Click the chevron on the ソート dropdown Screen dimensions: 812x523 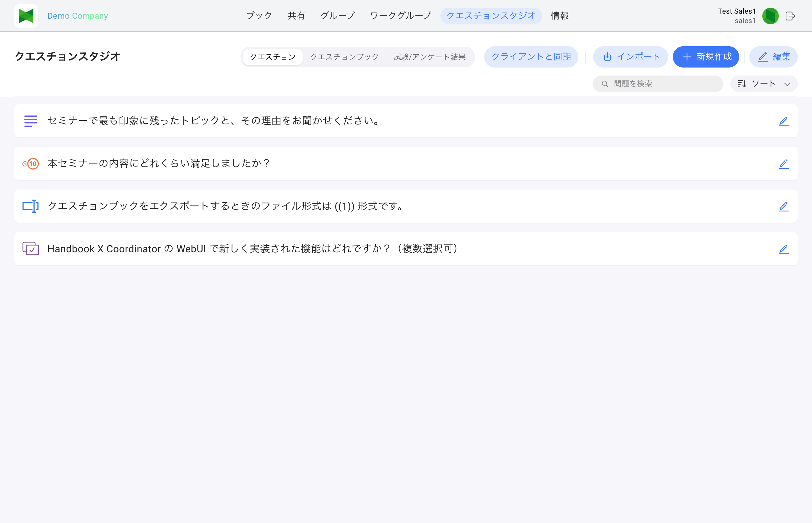[x=787, y=84]
